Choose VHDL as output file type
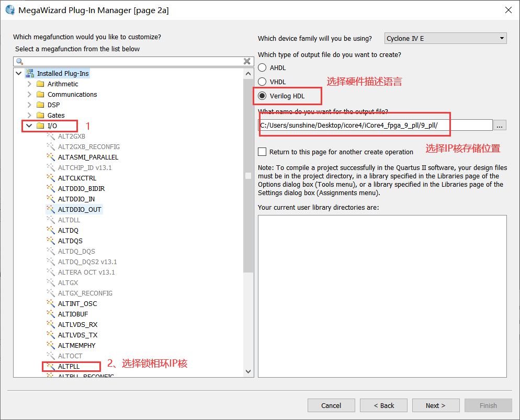The image size is (520, 420). tap(262, 82)
